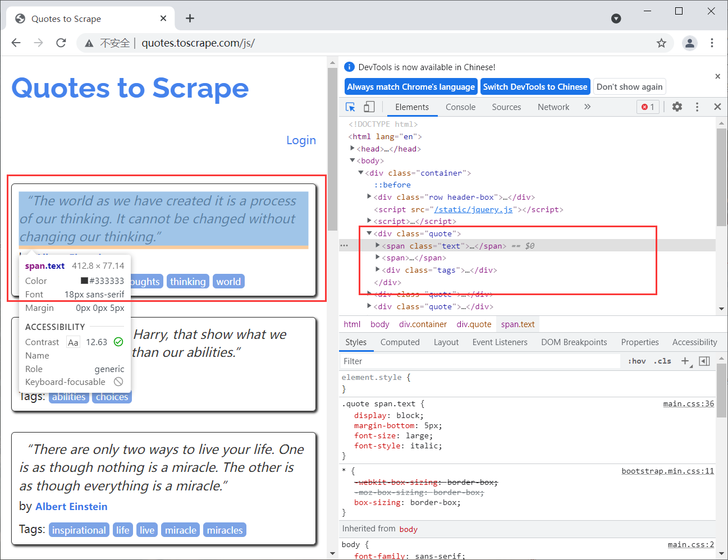Bookmark this page with the star icon
Viewport: 728px width, 560px height.
tap(661, 43)
